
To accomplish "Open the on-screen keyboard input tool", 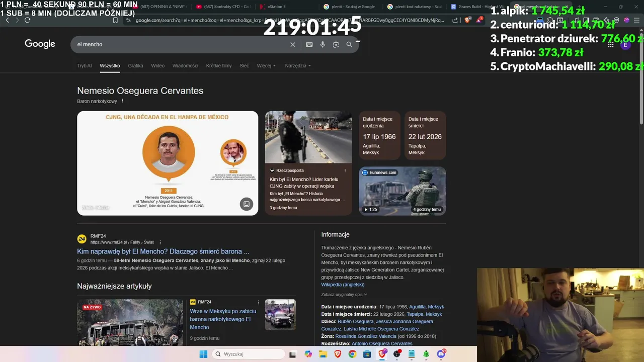I will tap(309, 44).
